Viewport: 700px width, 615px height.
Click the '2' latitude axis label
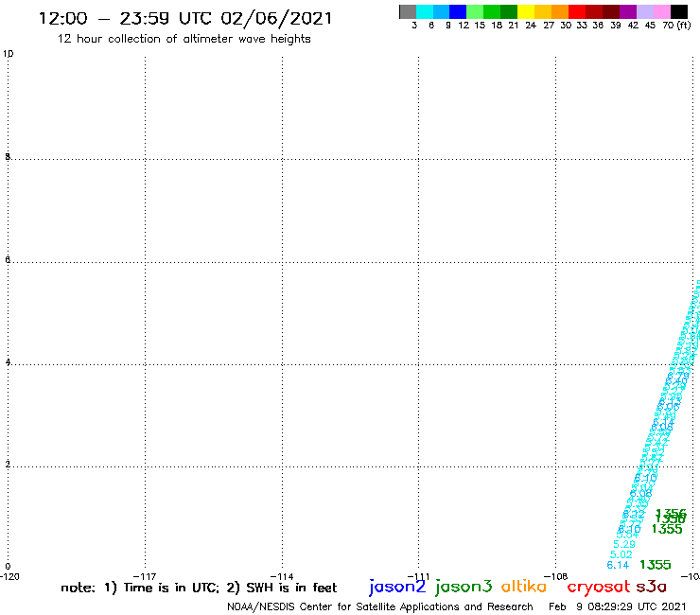click(8, 464)
